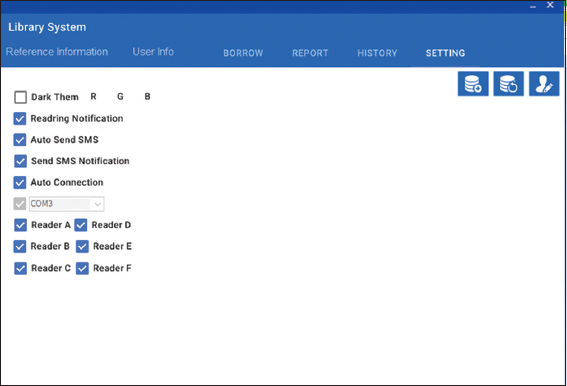Minimize the Library System window

tap(533, 6)
